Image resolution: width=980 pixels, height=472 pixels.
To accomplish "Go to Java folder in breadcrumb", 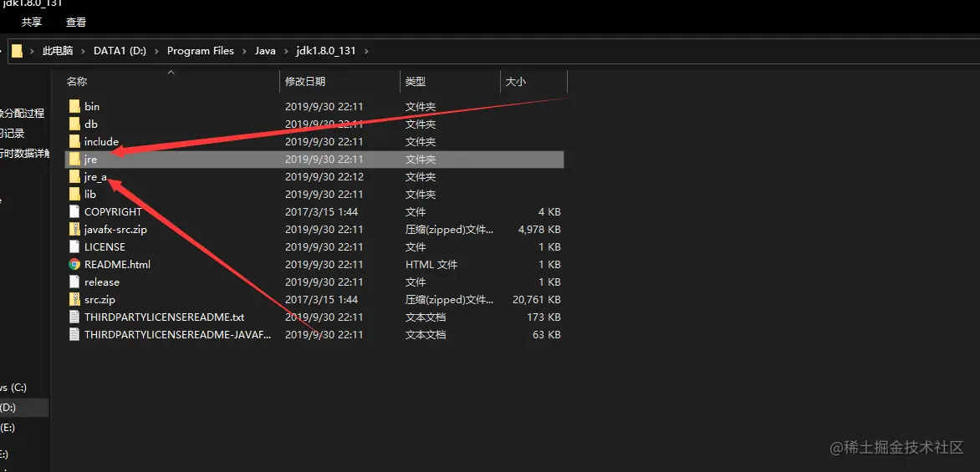I will [x=265, y=51].
